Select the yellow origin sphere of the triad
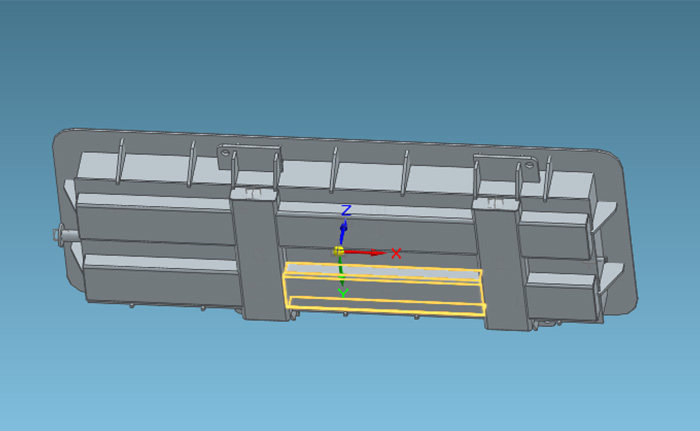The image size is (700, 431). [339, 250]
